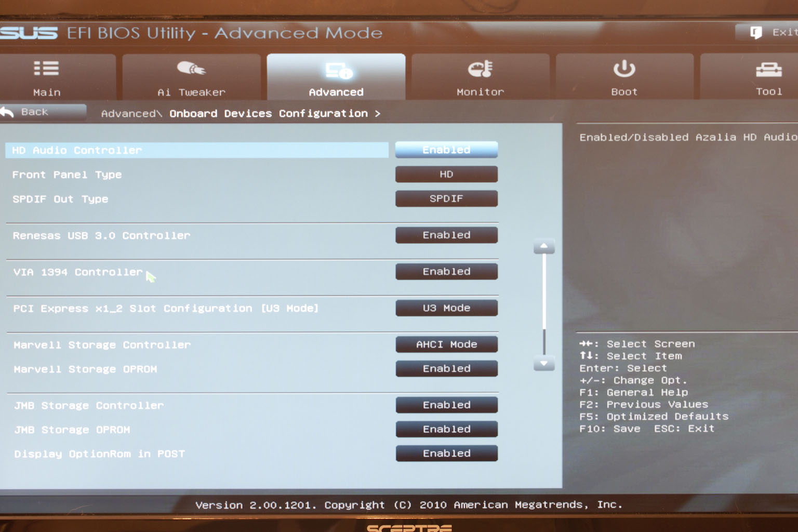Image resolution: width=798 pixels, height=532 pixels.
Task: Click the Ai Tweaker tab icon
Action: pos(191,68)
